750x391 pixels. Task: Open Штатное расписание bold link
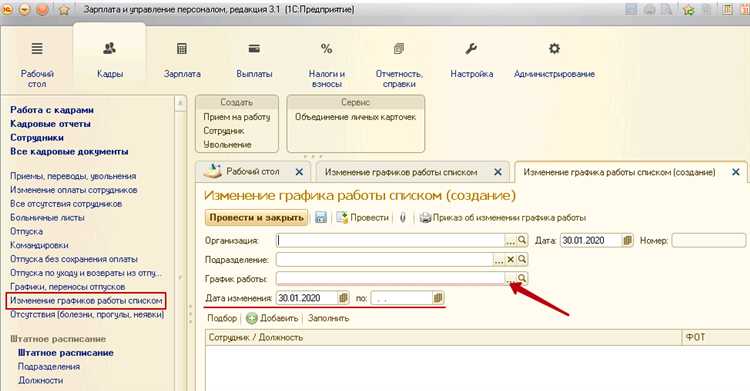tap(66, 353)
